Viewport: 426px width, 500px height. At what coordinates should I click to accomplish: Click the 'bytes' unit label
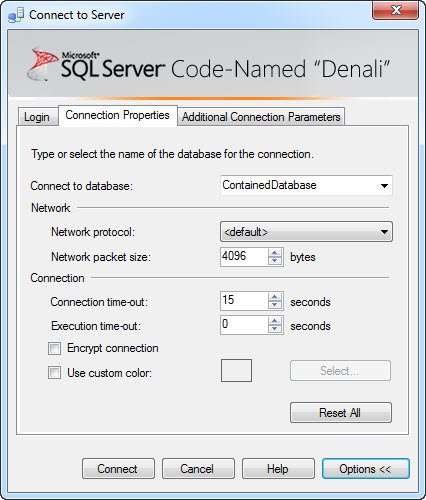tap(303, 257)
